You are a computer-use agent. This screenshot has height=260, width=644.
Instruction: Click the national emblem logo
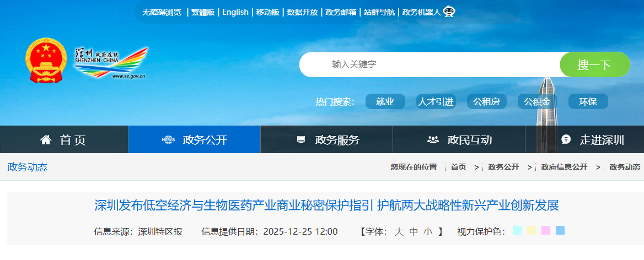pos(46,60)
